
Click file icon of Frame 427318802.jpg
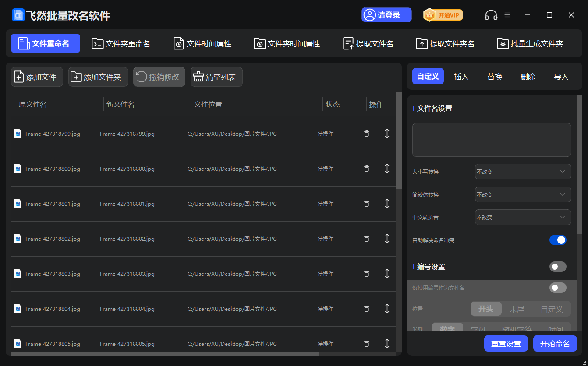pyautogui.click(x=18, y=239)
